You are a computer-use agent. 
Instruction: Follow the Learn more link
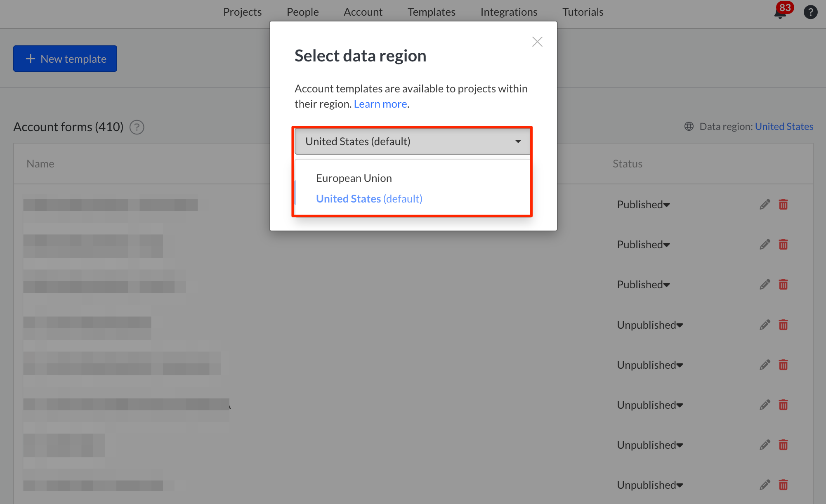pos(380,104)
